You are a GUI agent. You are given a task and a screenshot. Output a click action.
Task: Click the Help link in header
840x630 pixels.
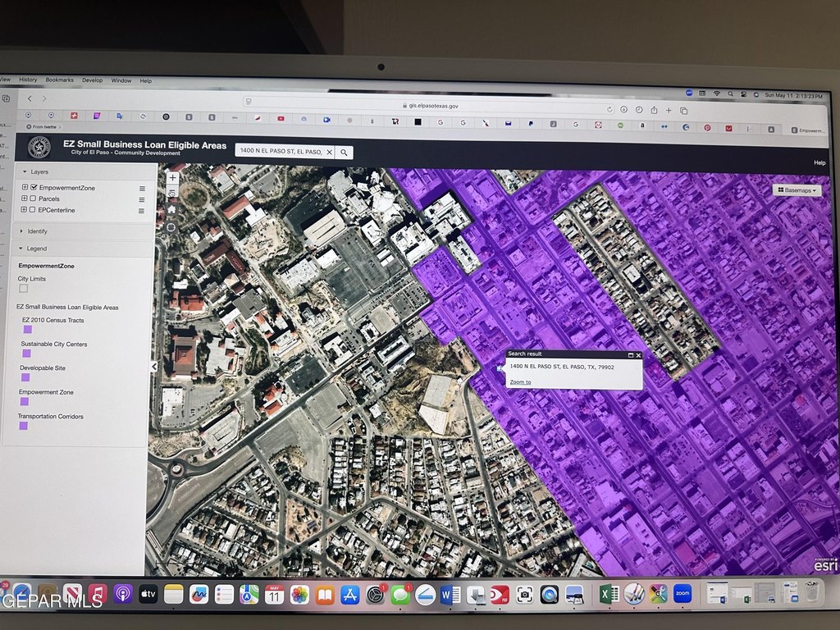(x=819, y=162)
